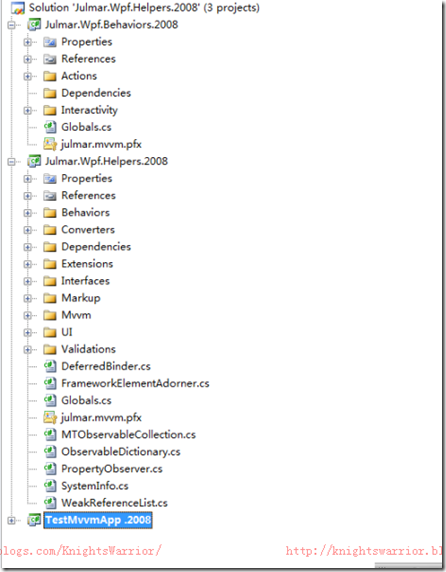Image resolution: width=446 pixels, height=572 pixels.
Task: Click the WeakReferenceList.cs file icon
Action: point(50,503)
